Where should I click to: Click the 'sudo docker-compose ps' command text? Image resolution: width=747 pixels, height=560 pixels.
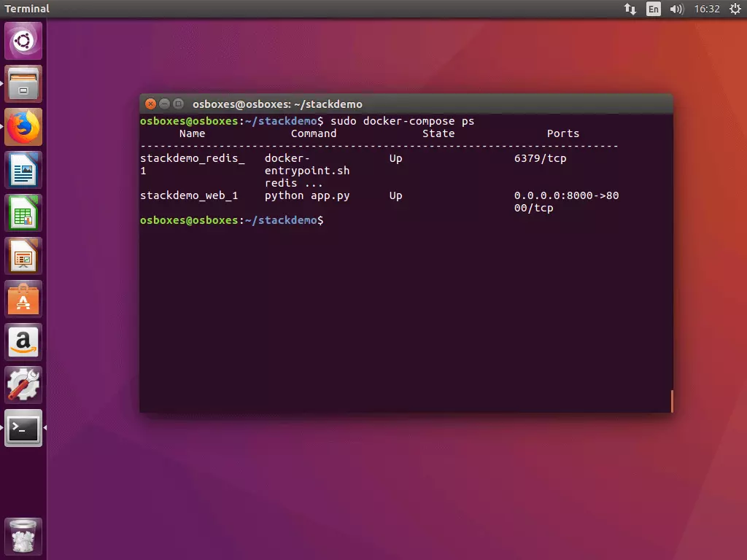tap(402, 121)
